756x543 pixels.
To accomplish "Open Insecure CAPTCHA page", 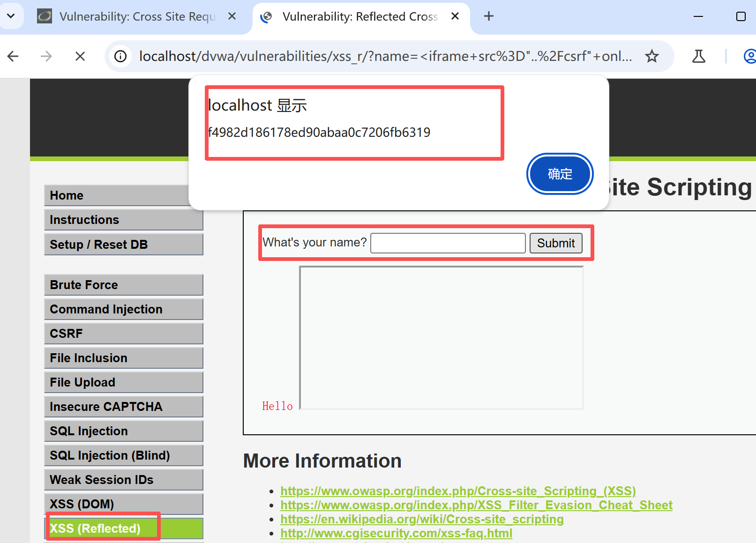I will pos(124,407).
